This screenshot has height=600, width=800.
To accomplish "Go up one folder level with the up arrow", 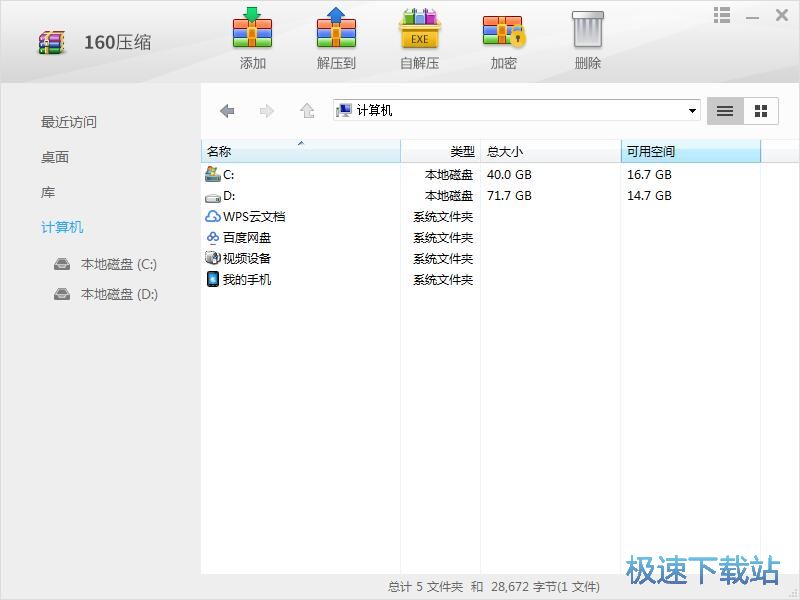I will 307,110.
